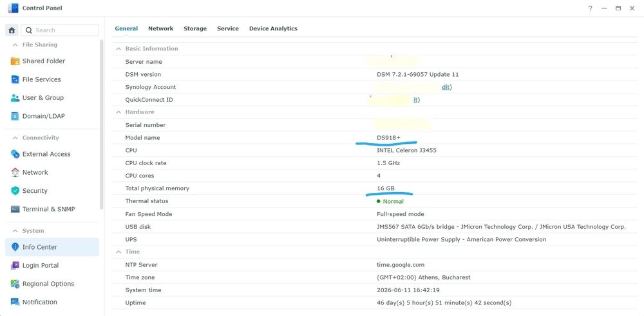Viewport: 644px width, 316px height.
Task: Open Shared Folder folder icon
Action: 15,61
